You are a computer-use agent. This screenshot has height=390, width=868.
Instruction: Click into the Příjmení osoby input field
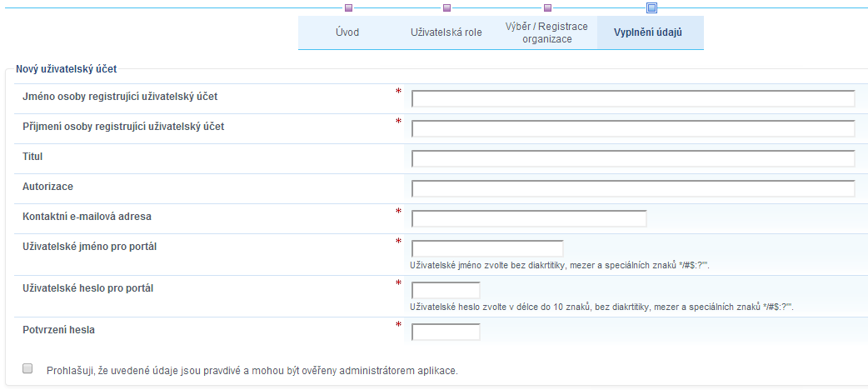[633, 129]
